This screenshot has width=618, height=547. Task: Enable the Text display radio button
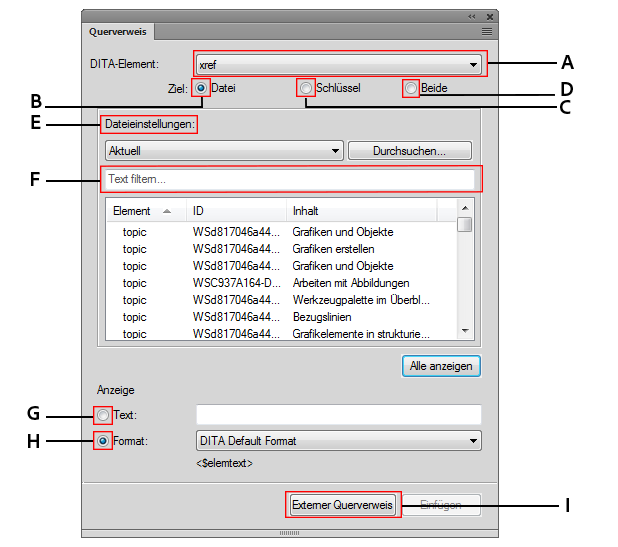tap(103, 414)
